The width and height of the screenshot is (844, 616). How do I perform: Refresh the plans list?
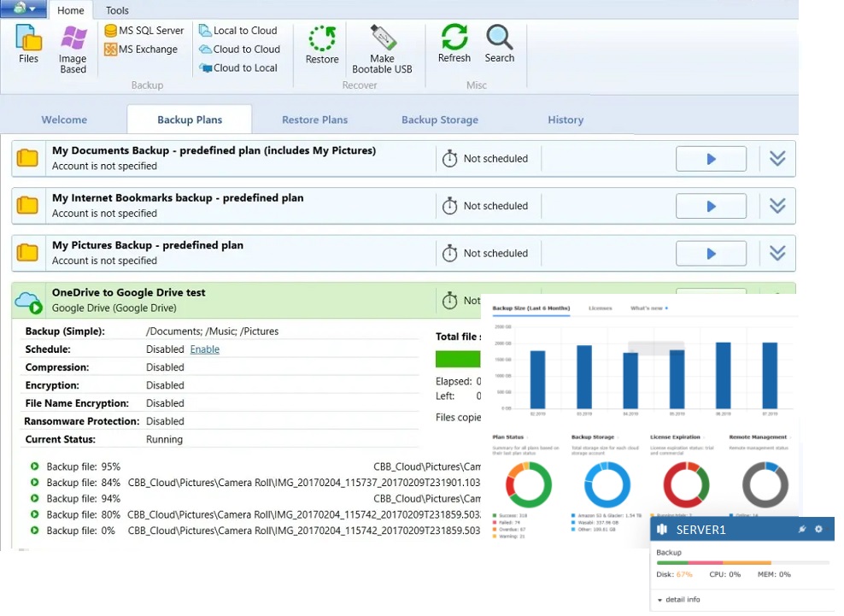454,44
